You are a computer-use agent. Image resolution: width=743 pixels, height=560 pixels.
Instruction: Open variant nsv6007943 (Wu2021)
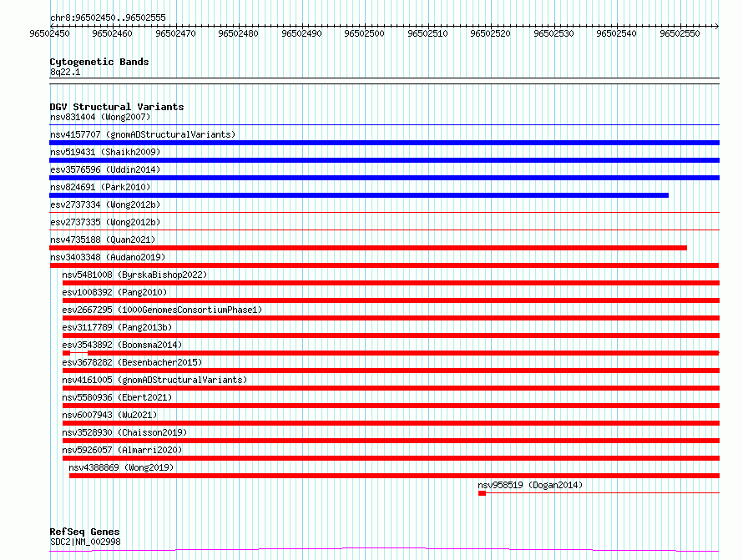109,415
